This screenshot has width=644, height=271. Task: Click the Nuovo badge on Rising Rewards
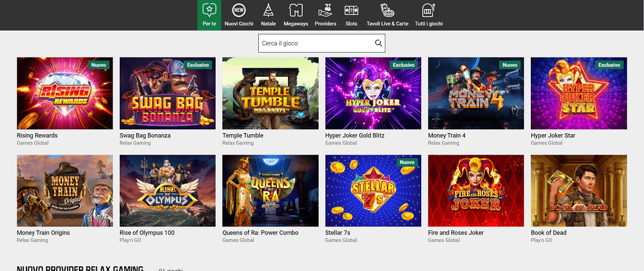(x=99, y=65)
